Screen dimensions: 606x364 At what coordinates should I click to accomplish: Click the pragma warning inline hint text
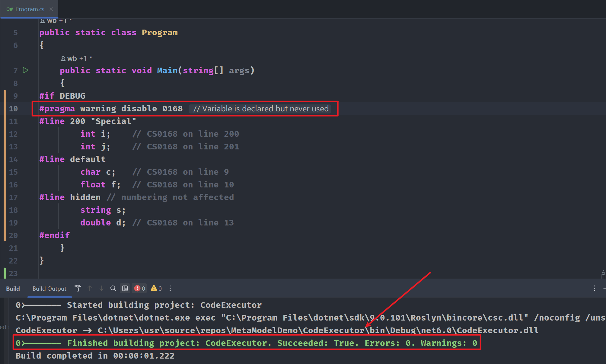(261, 109)
